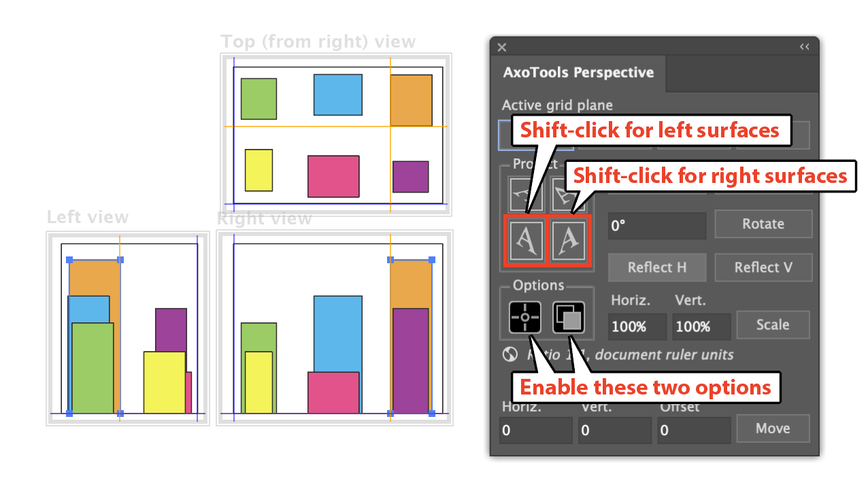Click the Reflect V button
This screenshot has width=868, height=487.
[x=763, y=267]
